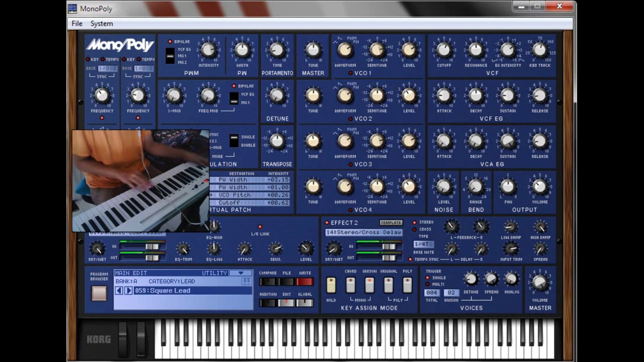Click the UNISON voices 02 field
The width and height of the screenshot is (644, 362).
point(451,293)
